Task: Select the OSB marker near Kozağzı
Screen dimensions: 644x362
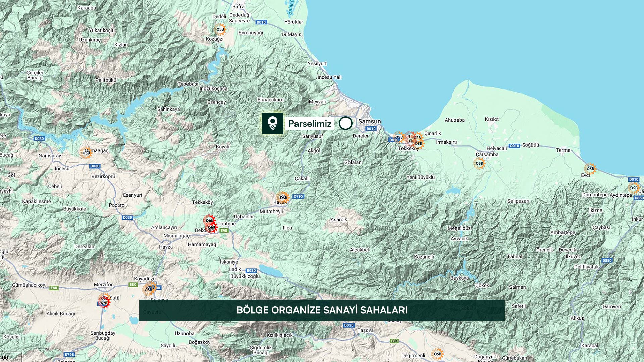Action: pos(220,29)
